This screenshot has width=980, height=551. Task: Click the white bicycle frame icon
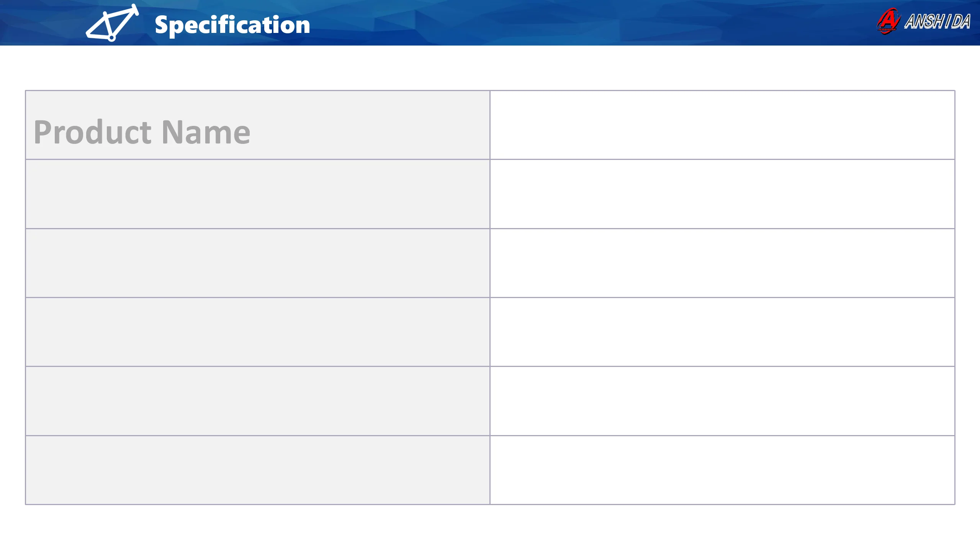click(x=112, y=23)
